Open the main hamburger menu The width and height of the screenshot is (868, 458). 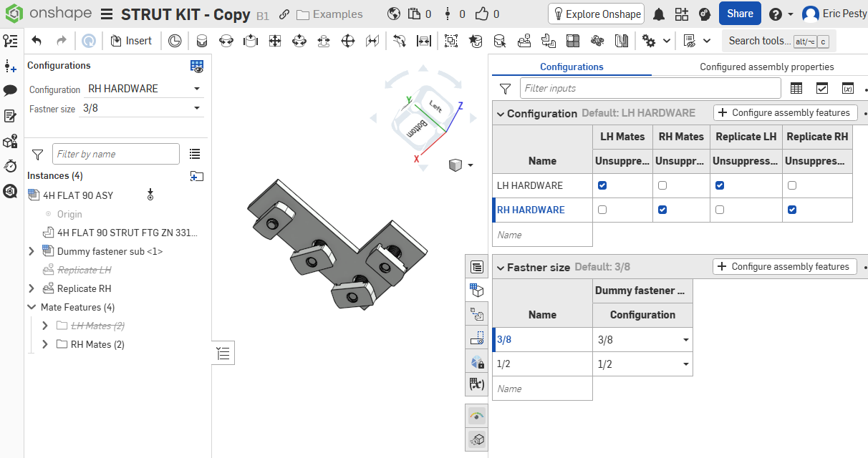(x=107, y=14)
